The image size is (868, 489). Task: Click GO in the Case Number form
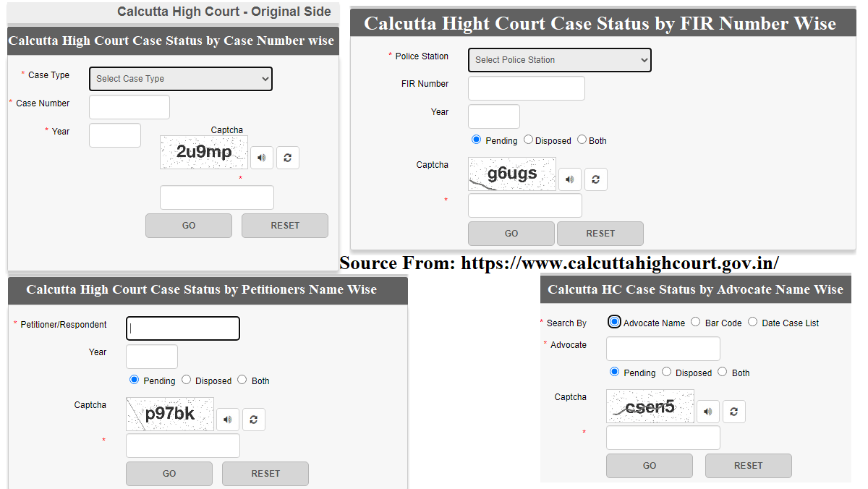point(189,225)
